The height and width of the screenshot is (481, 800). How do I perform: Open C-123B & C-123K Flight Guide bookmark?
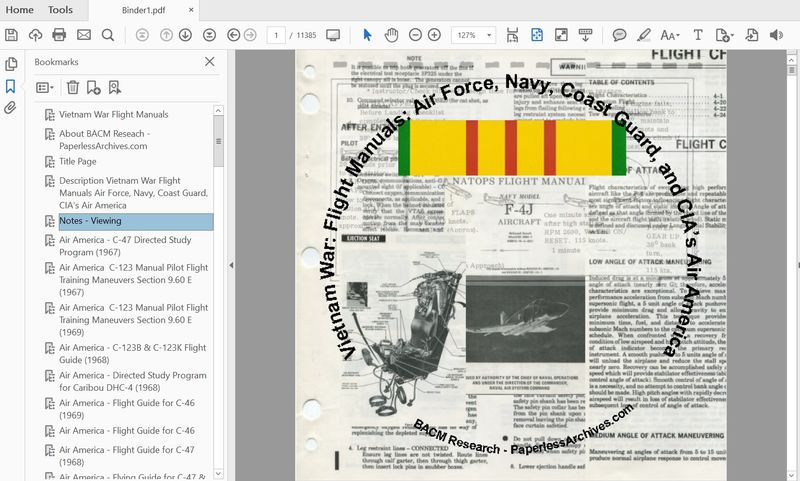point(133,353)
